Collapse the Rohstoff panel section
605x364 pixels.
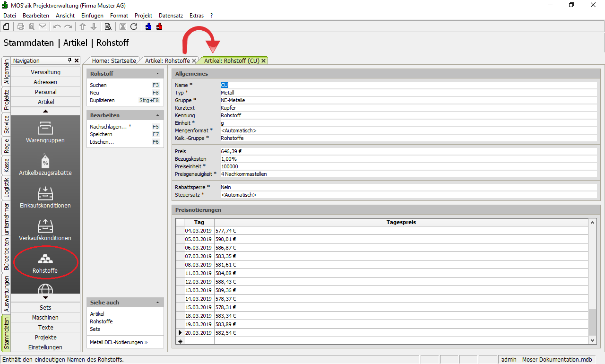157,74
